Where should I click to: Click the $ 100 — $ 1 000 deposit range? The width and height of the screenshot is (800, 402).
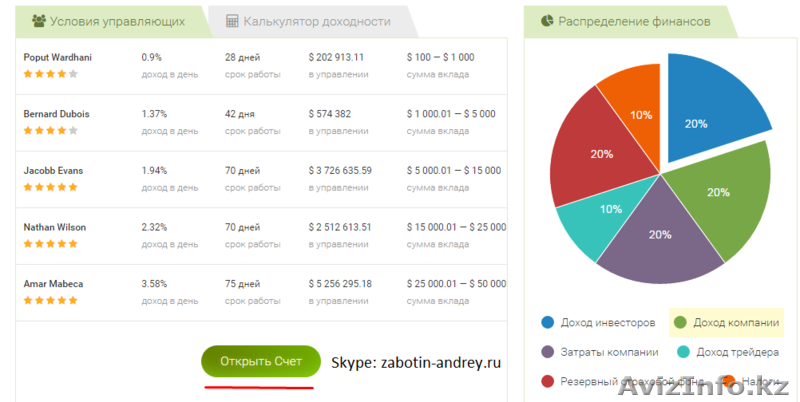click(x=440, y=57)
